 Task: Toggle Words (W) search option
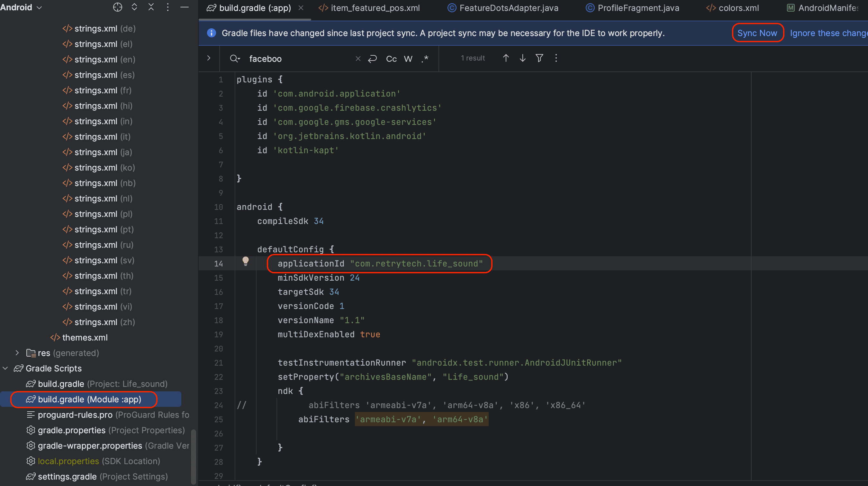coord(408,59)
